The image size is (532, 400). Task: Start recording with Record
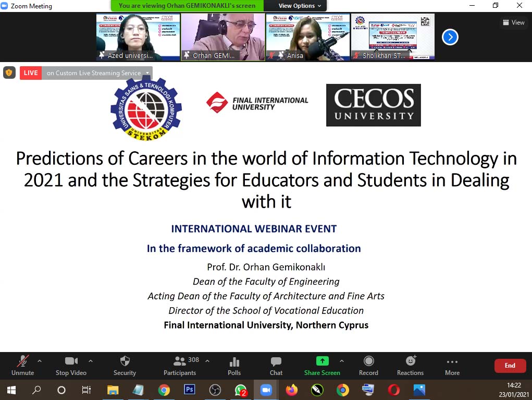pos(368,366)
